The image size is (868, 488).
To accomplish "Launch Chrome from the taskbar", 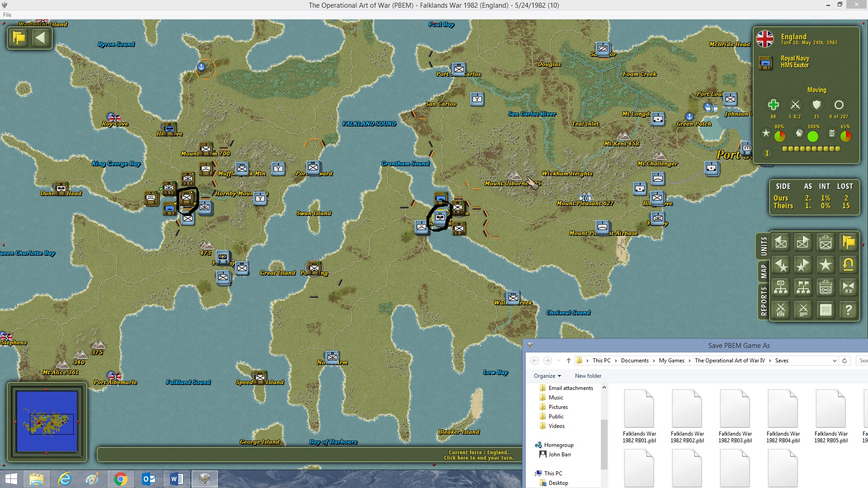I will pyautogui.click(x=120, y=479).
